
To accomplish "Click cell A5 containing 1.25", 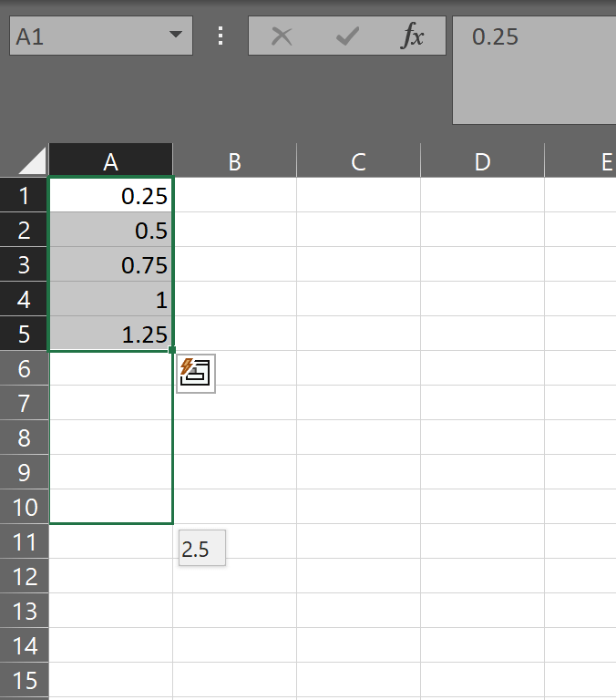I will 110,334.
